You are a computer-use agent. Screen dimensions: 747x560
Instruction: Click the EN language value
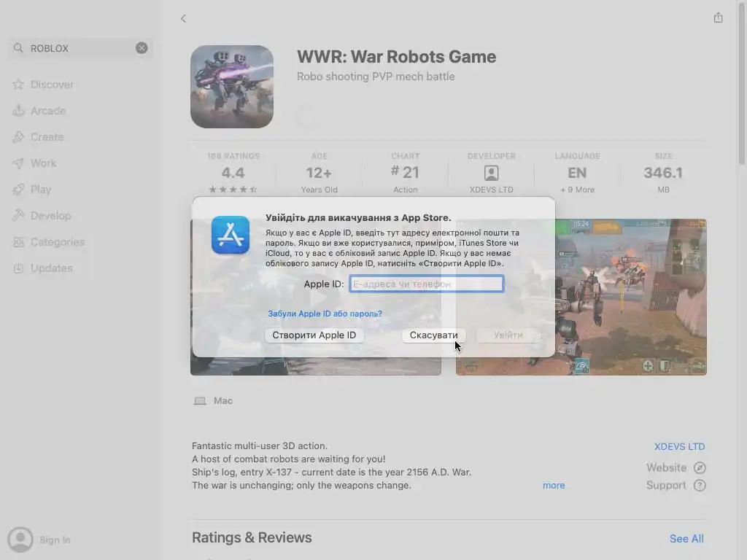click(577, 172)
